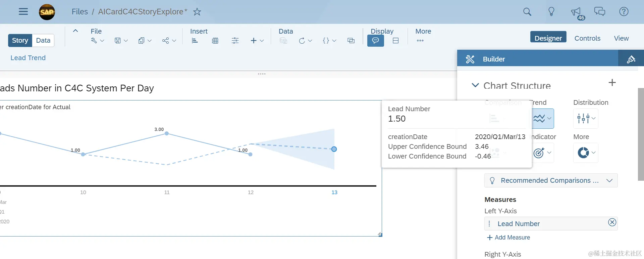Open the Recommended Comparisons dropdown

click(551, 180)
